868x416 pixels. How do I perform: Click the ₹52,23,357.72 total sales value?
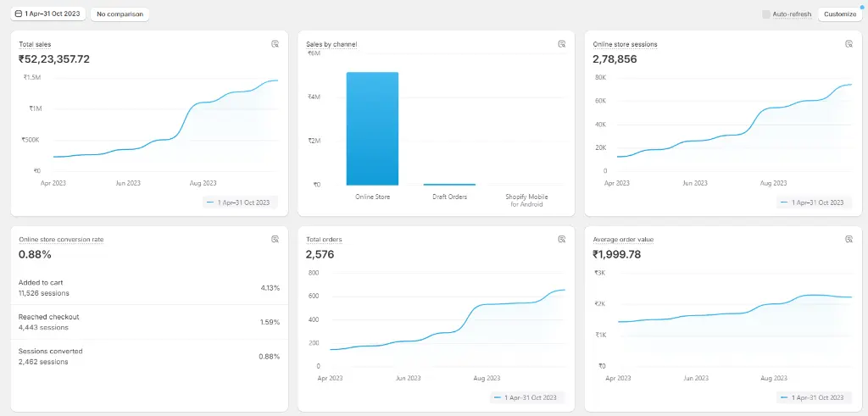54,59
